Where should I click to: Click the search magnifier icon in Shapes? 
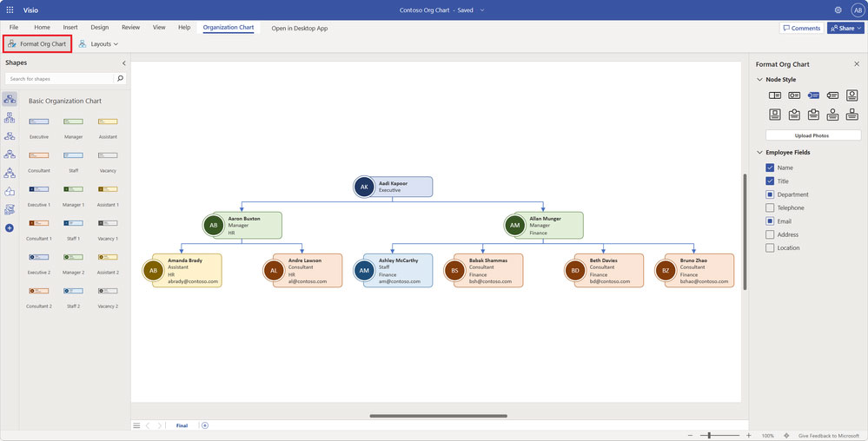tap(120, 79)
